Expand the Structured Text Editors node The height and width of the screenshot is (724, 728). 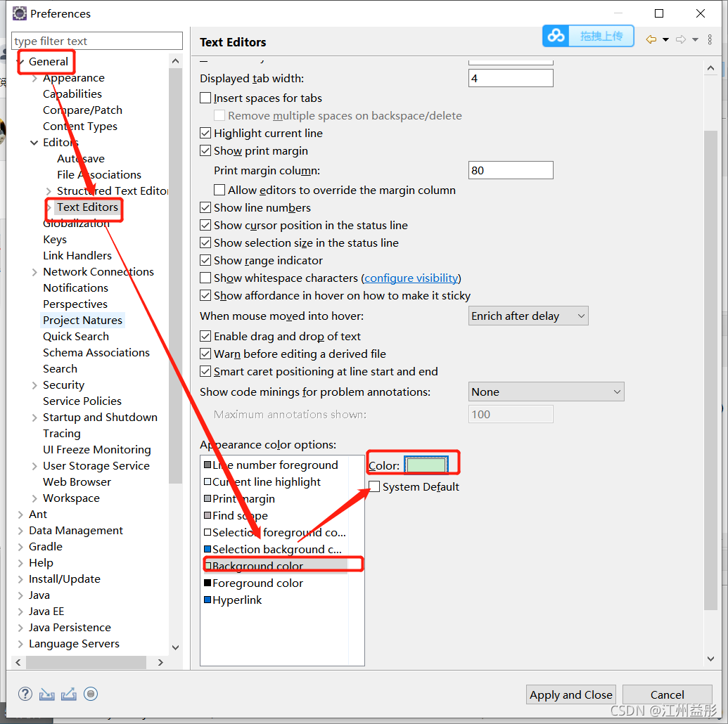(49, 191)
